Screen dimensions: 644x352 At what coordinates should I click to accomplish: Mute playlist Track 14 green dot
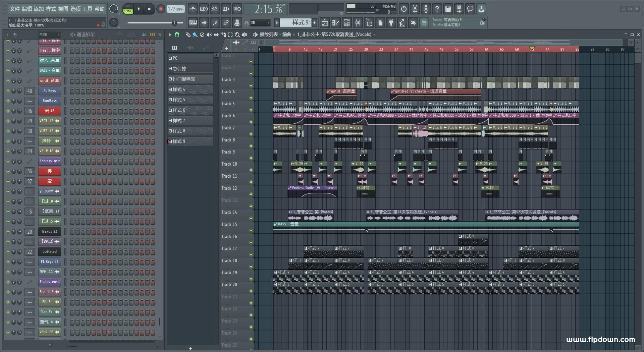click(x=251, y=219)
